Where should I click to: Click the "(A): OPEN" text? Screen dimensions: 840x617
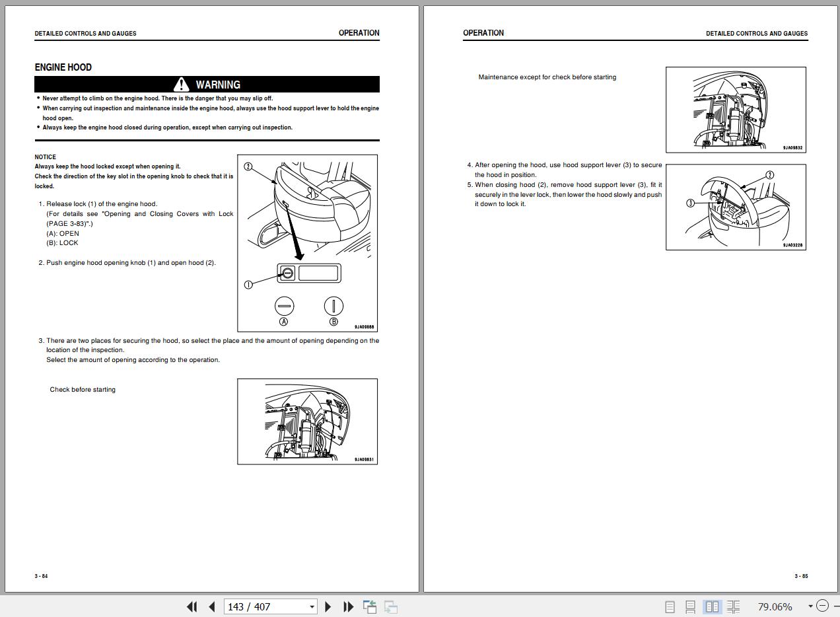pyautogui.click(x=63, y=233)
